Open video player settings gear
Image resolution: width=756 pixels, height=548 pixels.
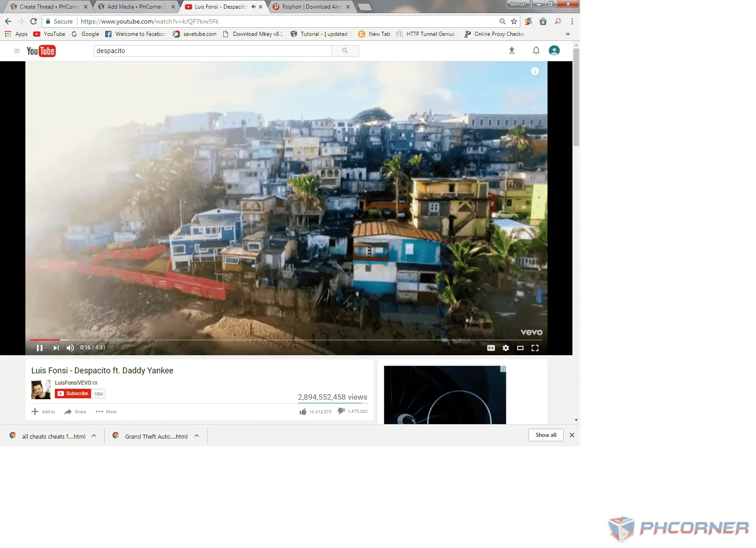[x=506, y=348]
